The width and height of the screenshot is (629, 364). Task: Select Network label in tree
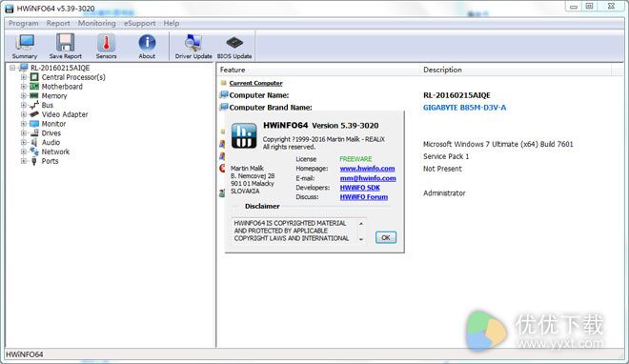pyautogui.click(x=56, y=152)
